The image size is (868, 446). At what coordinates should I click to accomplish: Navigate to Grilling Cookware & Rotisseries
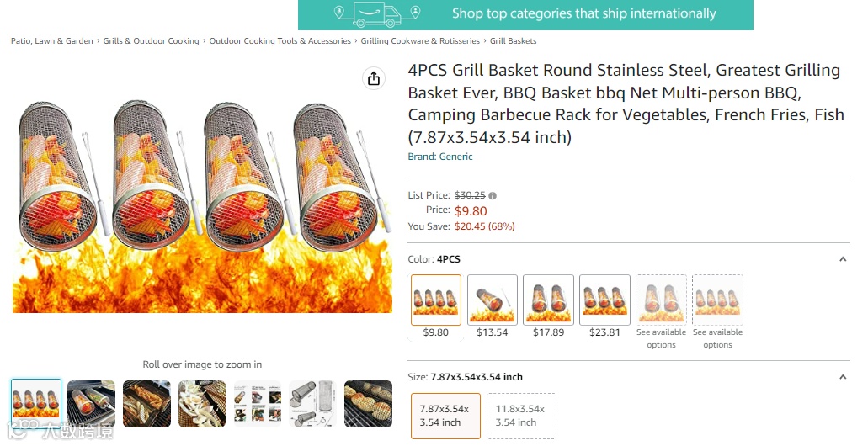420,41
